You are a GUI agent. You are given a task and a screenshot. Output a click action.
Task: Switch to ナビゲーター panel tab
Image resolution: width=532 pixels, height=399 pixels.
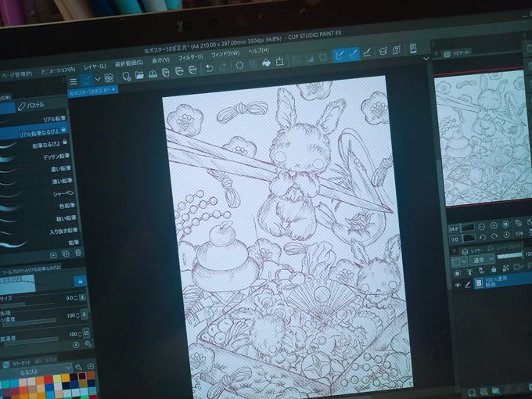pyautogui.click(x=458, y=53)
